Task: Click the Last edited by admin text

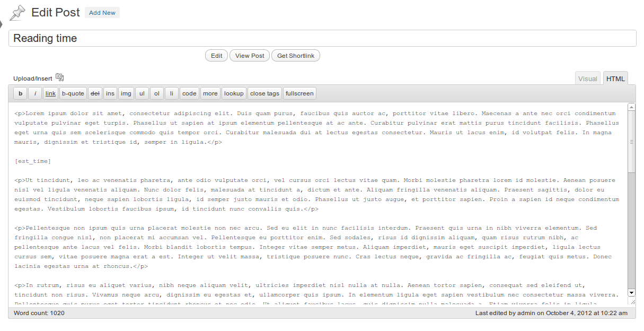Action: tap(552, 313)
